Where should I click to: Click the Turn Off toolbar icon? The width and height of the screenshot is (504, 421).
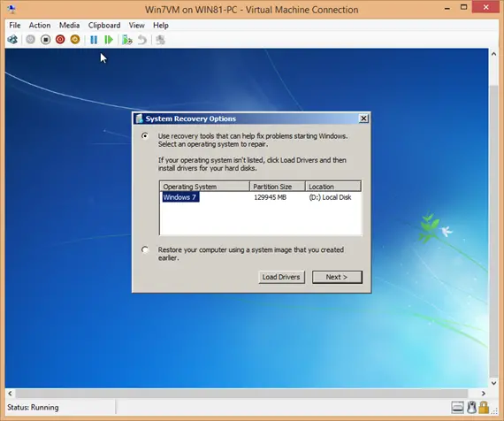point(46,40)
